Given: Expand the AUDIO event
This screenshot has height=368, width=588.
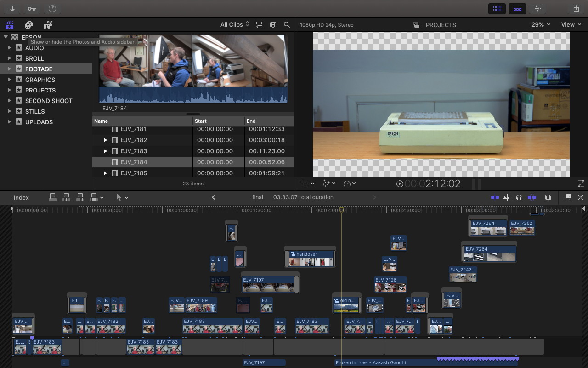Looking at the screenshot, I should 9,48.
